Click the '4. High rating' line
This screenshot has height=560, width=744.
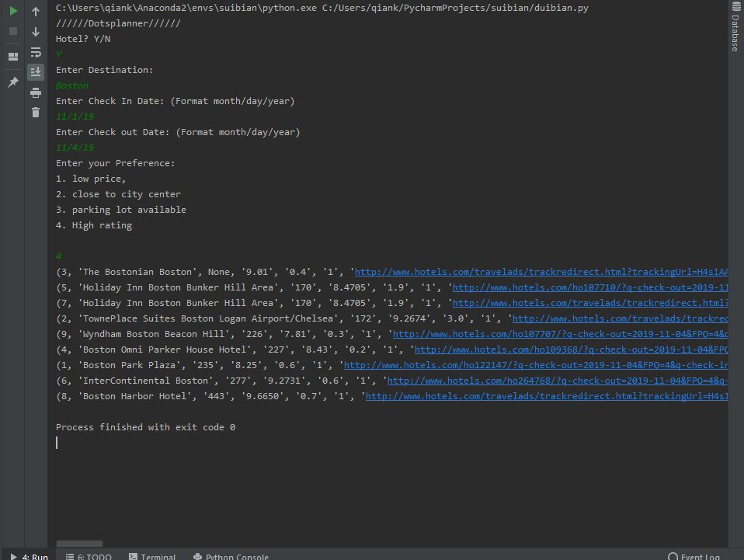pos(94,225)
